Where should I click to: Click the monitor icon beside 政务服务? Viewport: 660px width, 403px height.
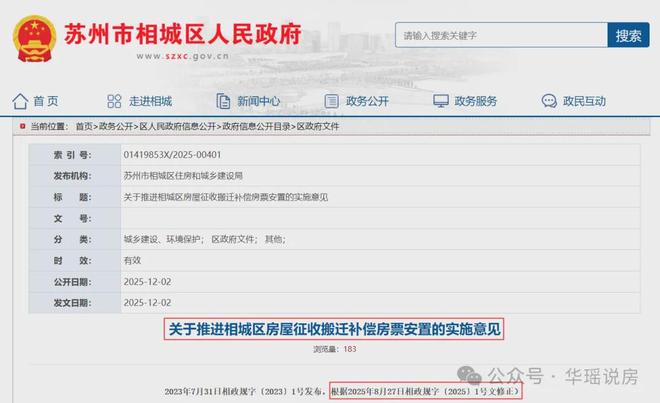click(441, 101)
